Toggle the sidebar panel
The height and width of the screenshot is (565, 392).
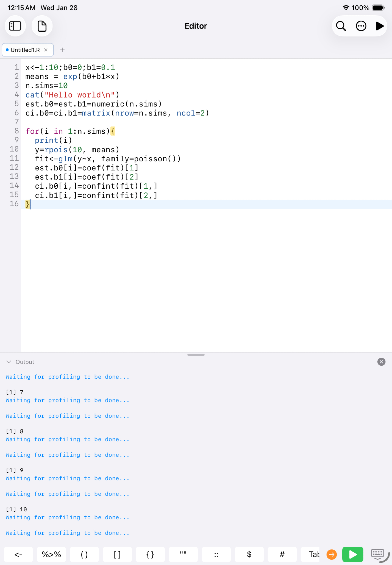[15, 26]
